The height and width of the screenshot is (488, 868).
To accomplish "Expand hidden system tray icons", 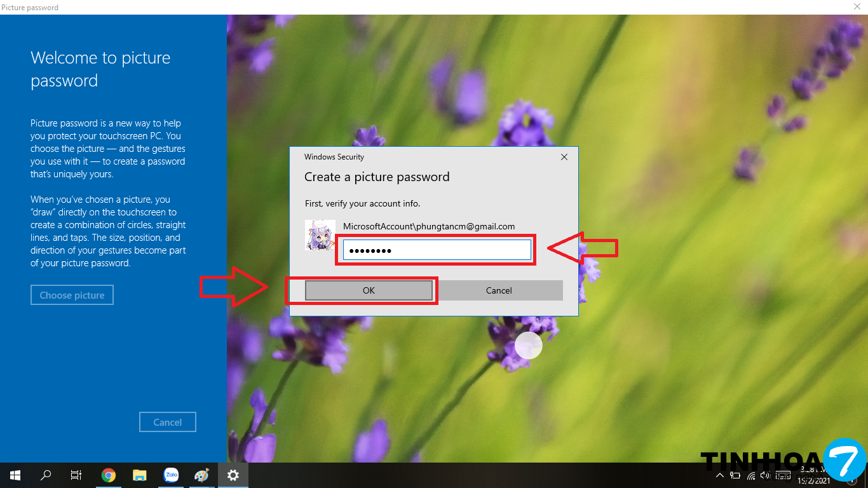I will click(x=720, y=475).
